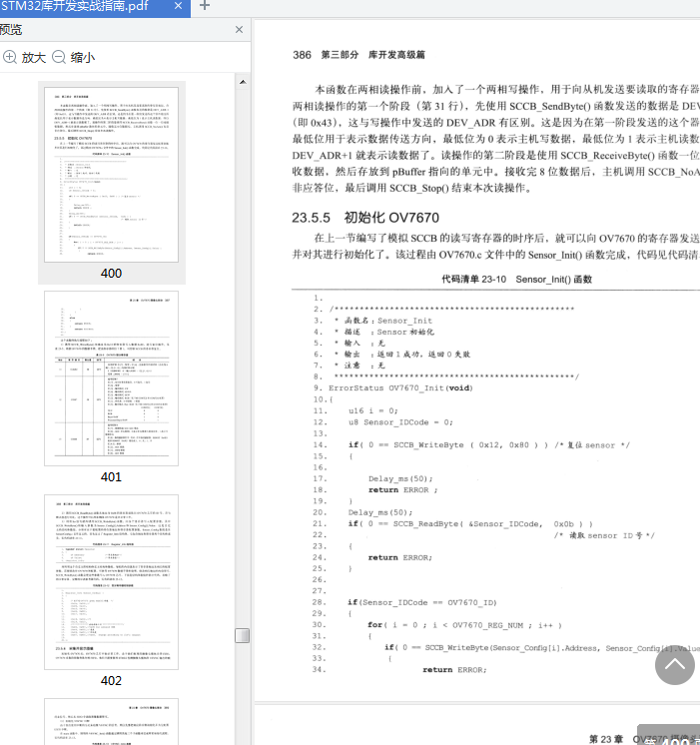Click the page label 401

pyautogui.click(x=111, y=477)
